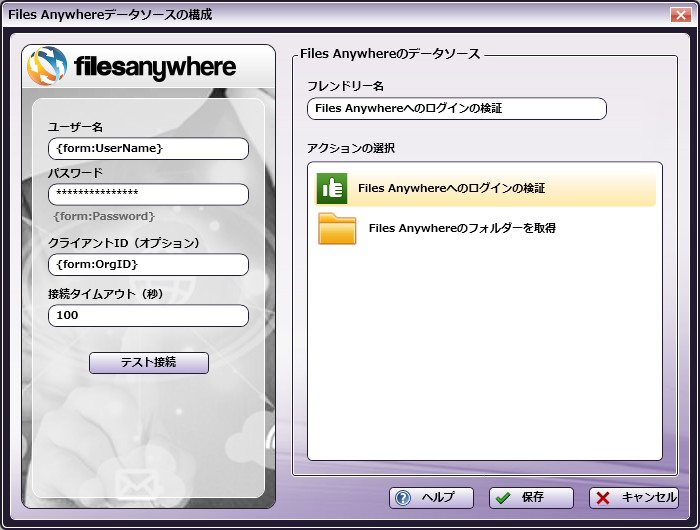Focus the 接続タイムアウト field showing 100
The height and width of the screenshot is (530, 700).
148,316
